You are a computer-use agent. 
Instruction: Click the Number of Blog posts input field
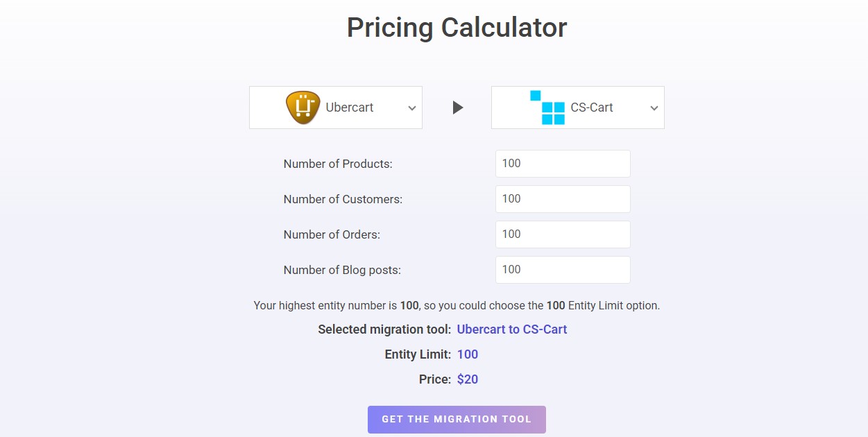click(562, 269)
